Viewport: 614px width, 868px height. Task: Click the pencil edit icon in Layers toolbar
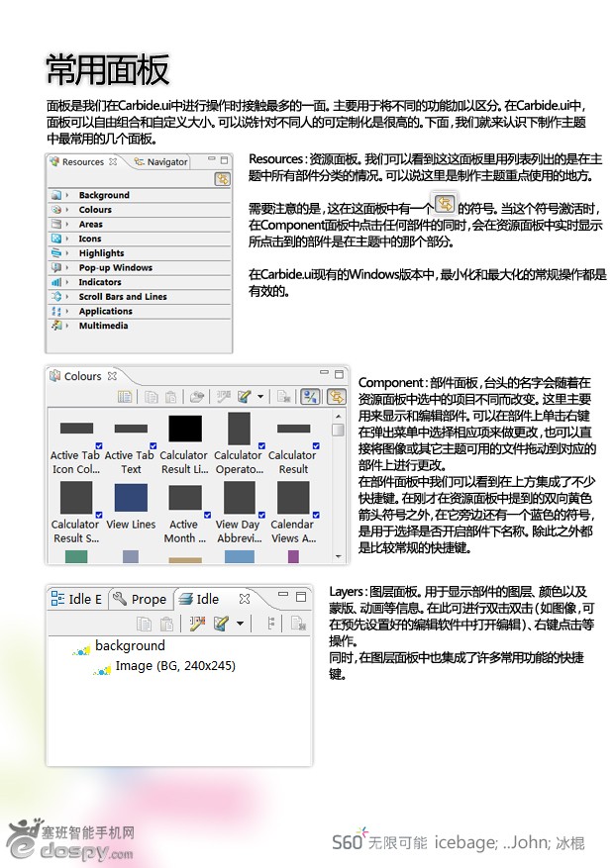[222, 624]
